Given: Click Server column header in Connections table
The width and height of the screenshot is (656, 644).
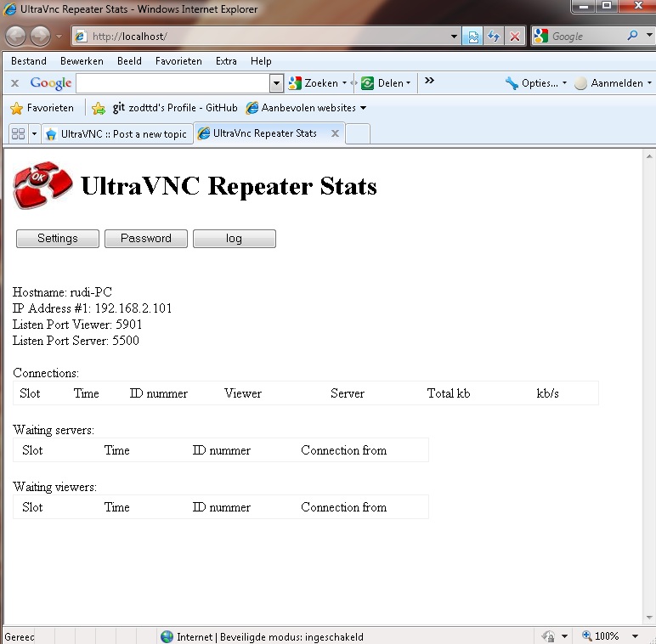Looking at the screenshot, I should 348,393.
